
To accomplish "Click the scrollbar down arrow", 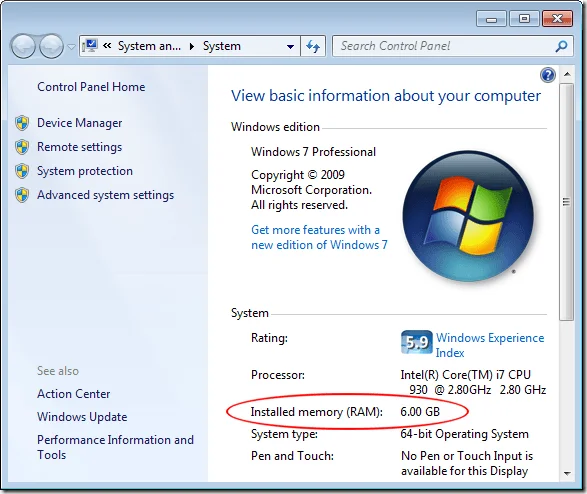I will (567, 473).
